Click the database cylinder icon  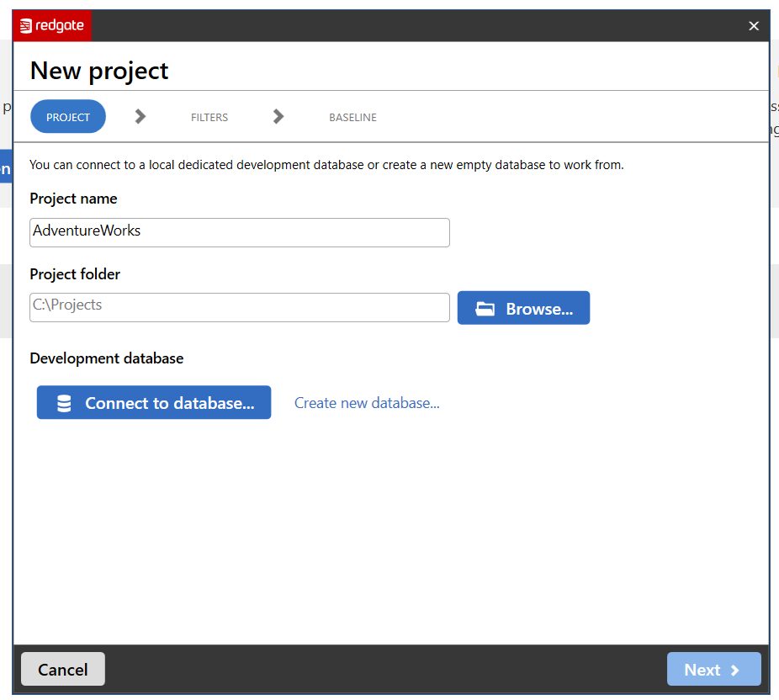tap(64, 404)
